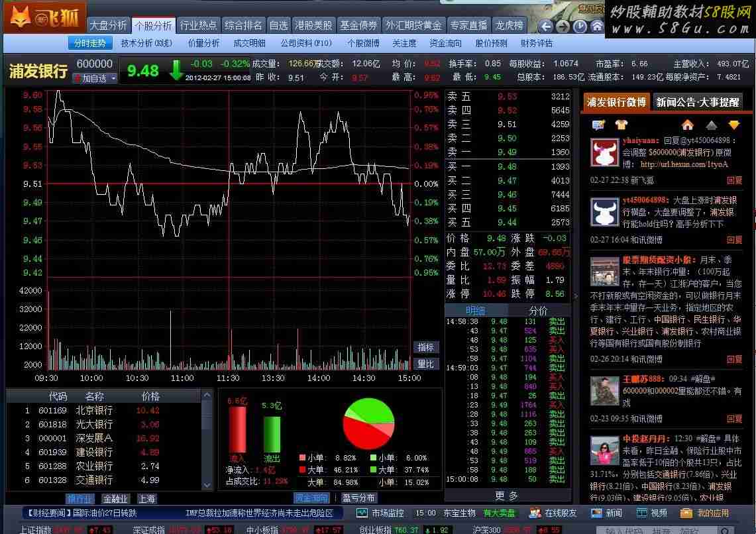The height and width of the screenshot is (534, 756).
Task: Click the 上海 region button
Action: pos(146,500)
